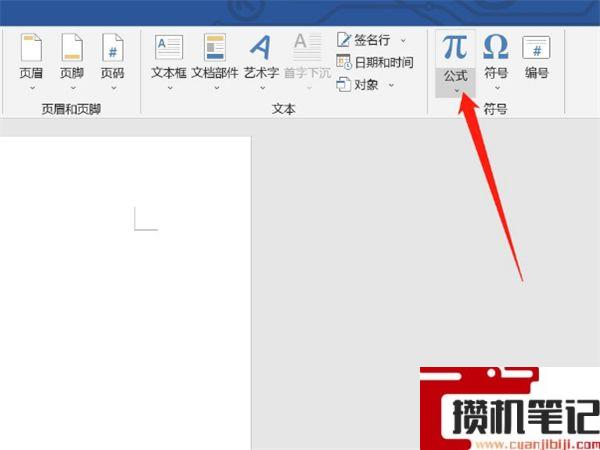Expand the 文档部件 dropdown arrow

pos(217,88)
